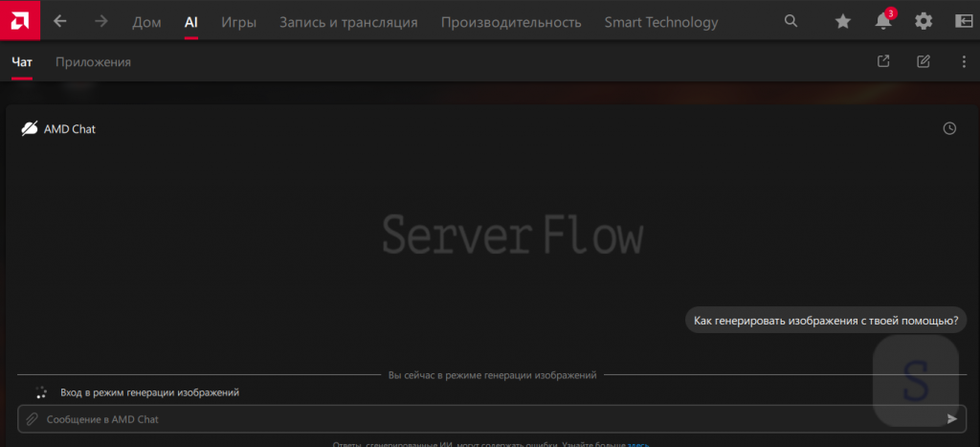Viewport: 980px width, 447px height.
Task: Open the Игры tab
Action: pyautogui.click(x=238, y=23)
